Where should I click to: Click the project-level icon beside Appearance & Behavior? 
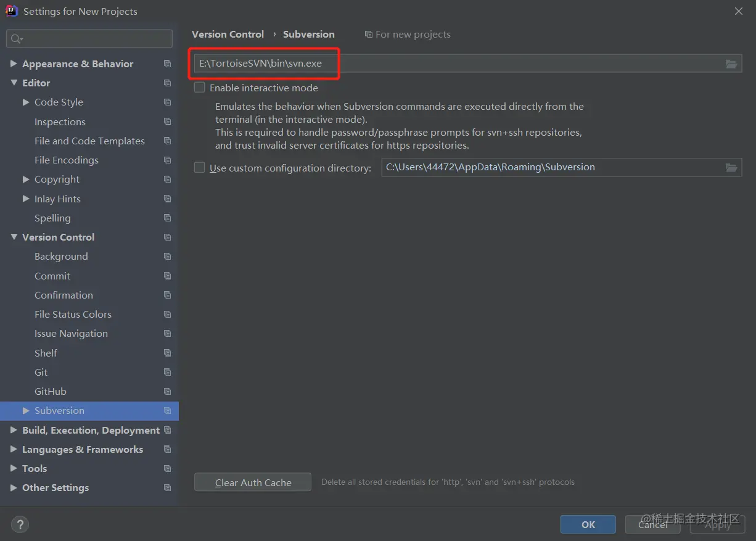(167, 64)
